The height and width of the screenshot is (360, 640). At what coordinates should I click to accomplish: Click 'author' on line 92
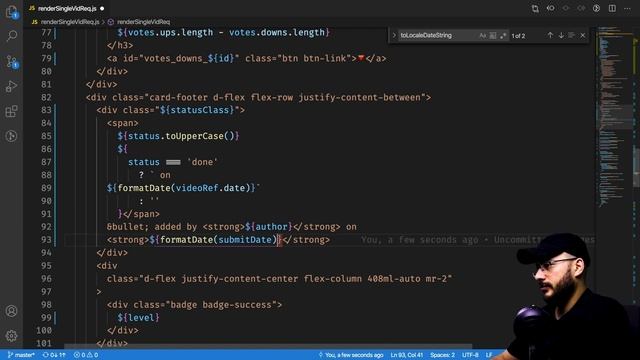tap(271, 227)
